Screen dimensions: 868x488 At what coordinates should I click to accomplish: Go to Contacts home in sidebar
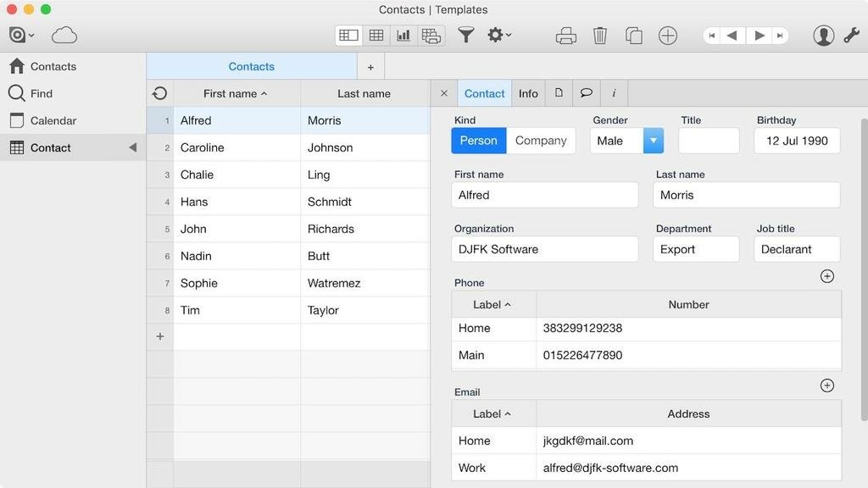(x=73, y=66)
